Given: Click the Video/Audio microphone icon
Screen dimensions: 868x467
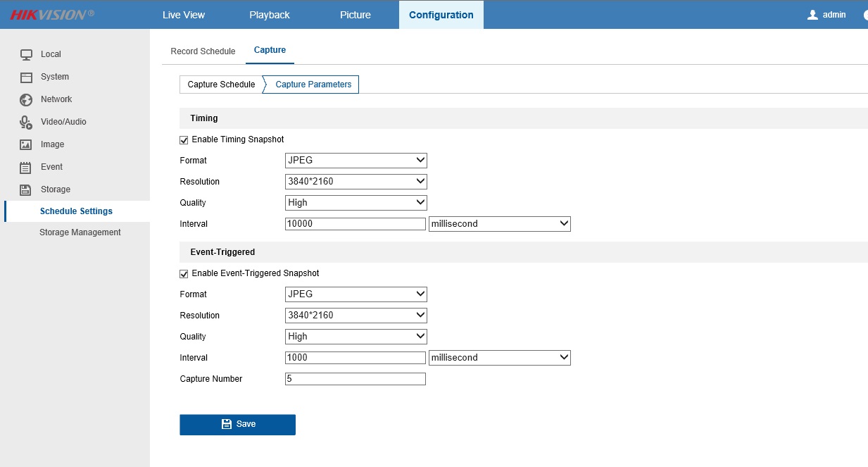Looking at the screenshot, I should pyautogui.click(x=26, y=122).
